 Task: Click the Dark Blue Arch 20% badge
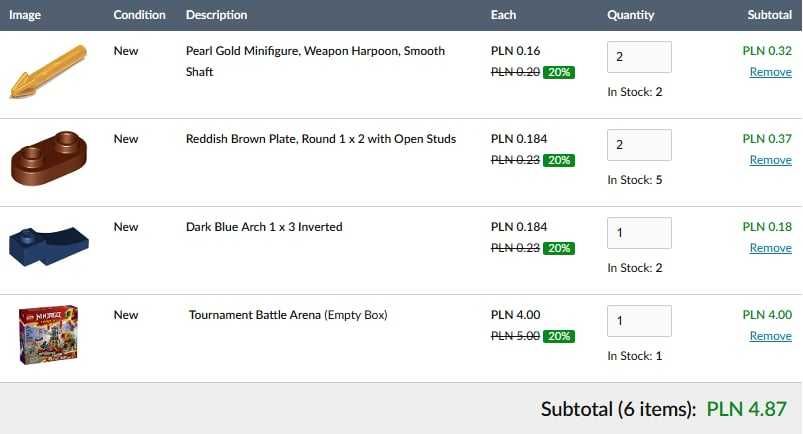(x=559, y=248)
